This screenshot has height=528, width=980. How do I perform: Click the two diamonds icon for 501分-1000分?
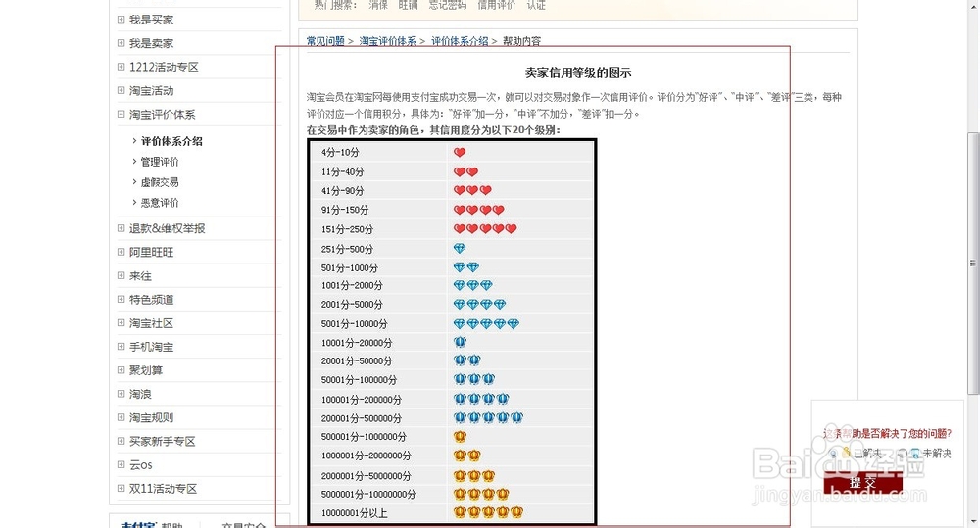click(466, 267)
